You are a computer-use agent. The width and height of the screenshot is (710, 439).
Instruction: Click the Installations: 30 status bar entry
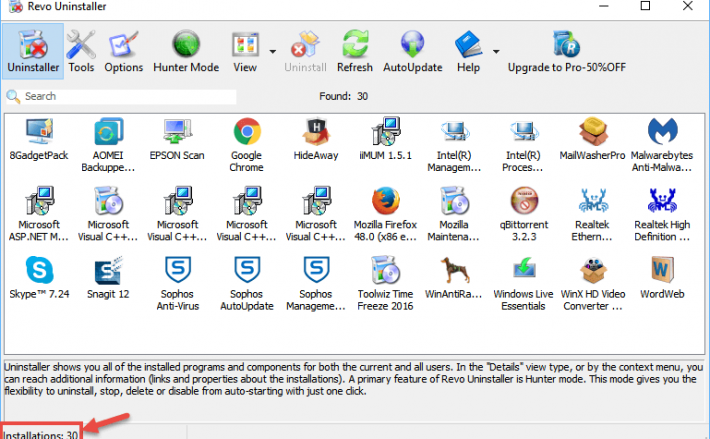(x=40, y=434)
